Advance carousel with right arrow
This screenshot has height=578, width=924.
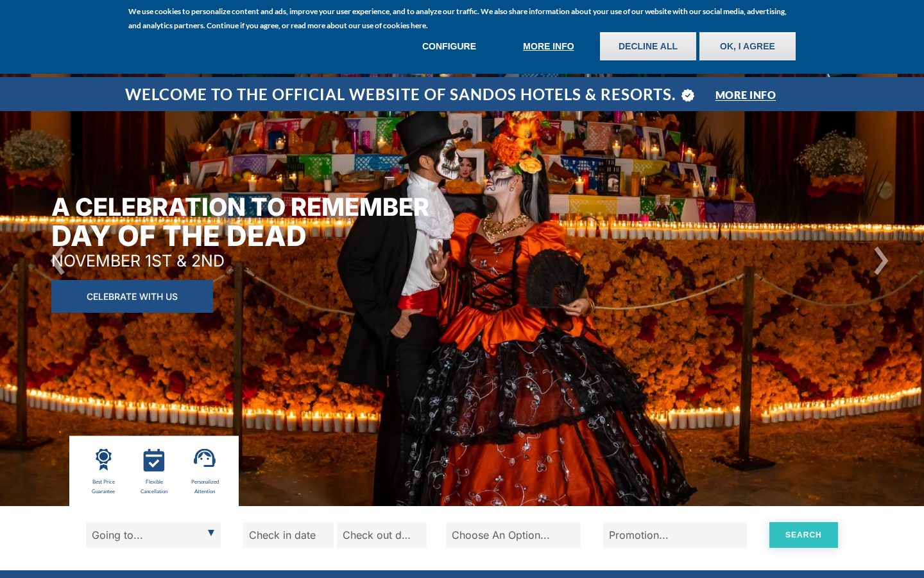point(881,261)
